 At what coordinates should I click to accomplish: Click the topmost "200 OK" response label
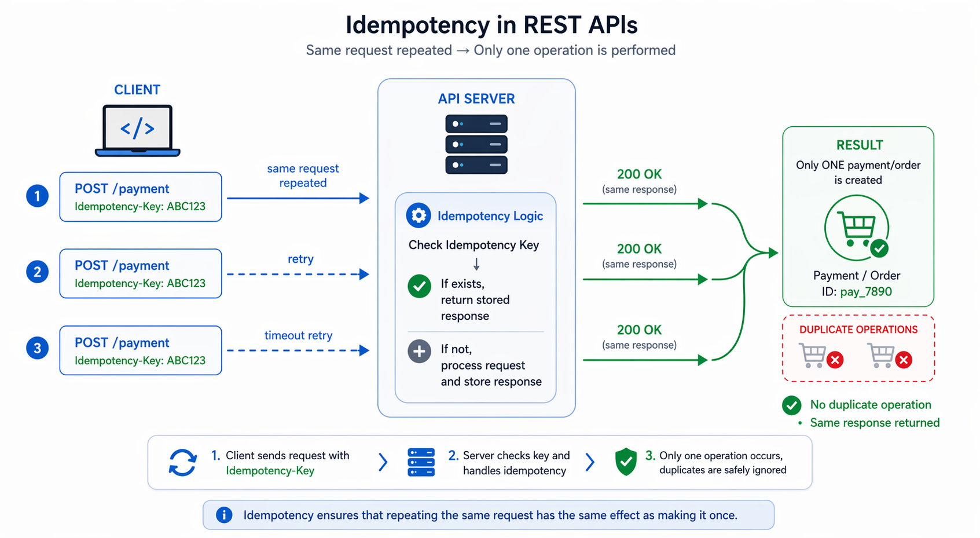pyautogui.click(x=639, y=174)
